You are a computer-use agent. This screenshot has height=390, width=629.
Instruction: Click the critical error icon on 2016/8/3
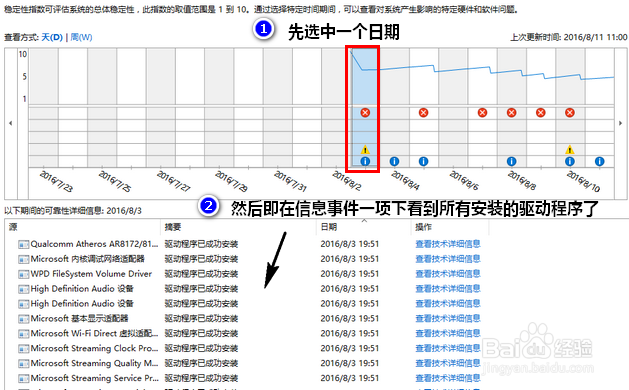click(x=365, y=113)
